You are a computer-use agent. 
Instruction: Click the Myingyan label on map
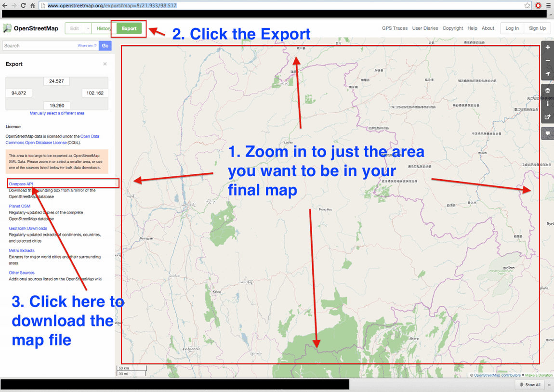tap(146, 238)
